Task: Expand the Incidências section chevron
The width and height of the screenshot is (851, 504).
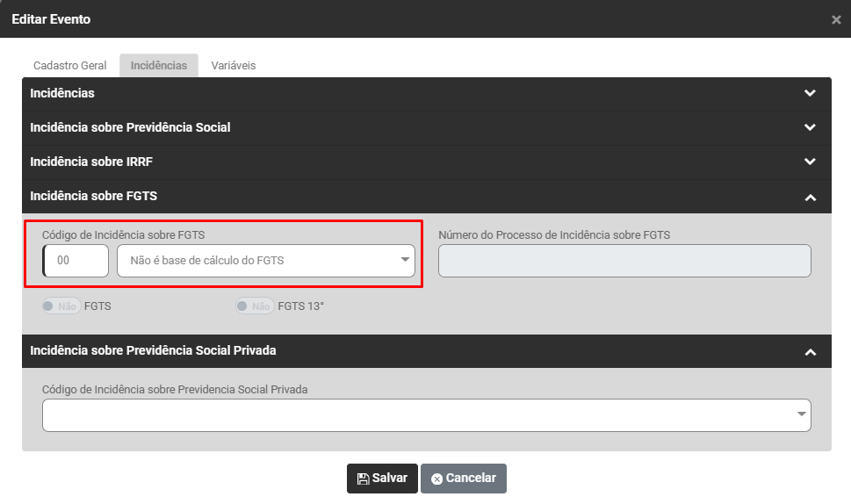Action: pos(810,93)
